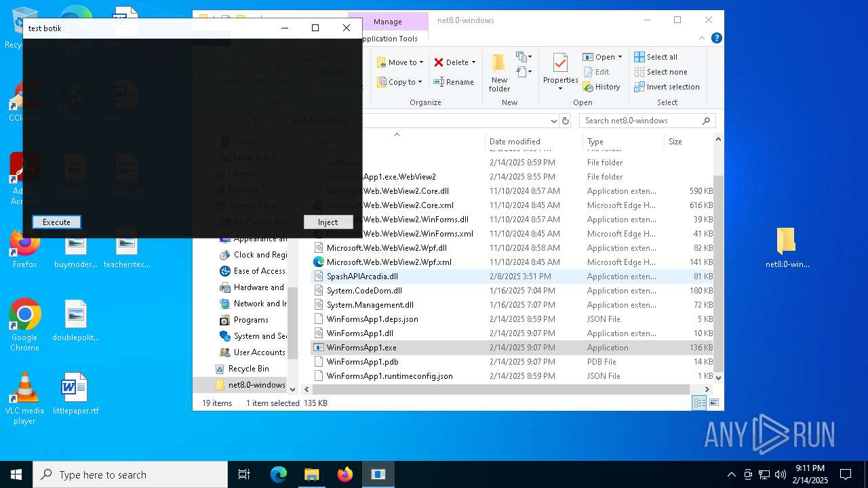Sort by Date modified column
This screenshot has width=868, height=488.
tap(534, 142)
